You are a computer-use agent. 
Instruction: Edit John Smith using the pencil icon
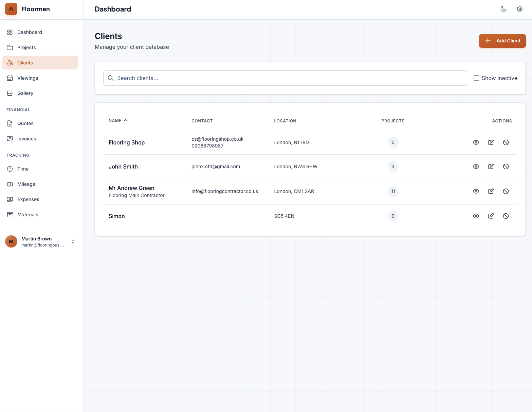coord(491,166)
